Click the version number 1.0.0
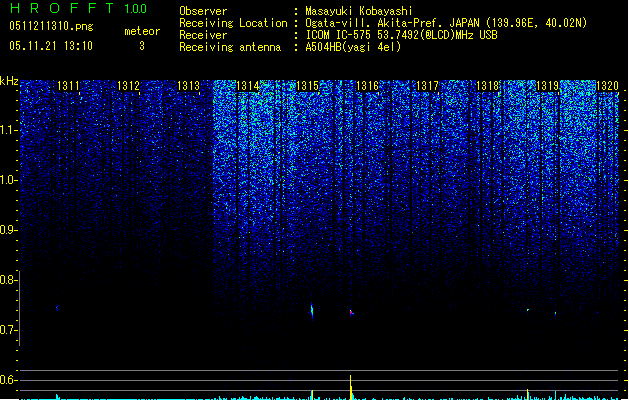The width and height of the screenshot is (629, 400). 135,8
